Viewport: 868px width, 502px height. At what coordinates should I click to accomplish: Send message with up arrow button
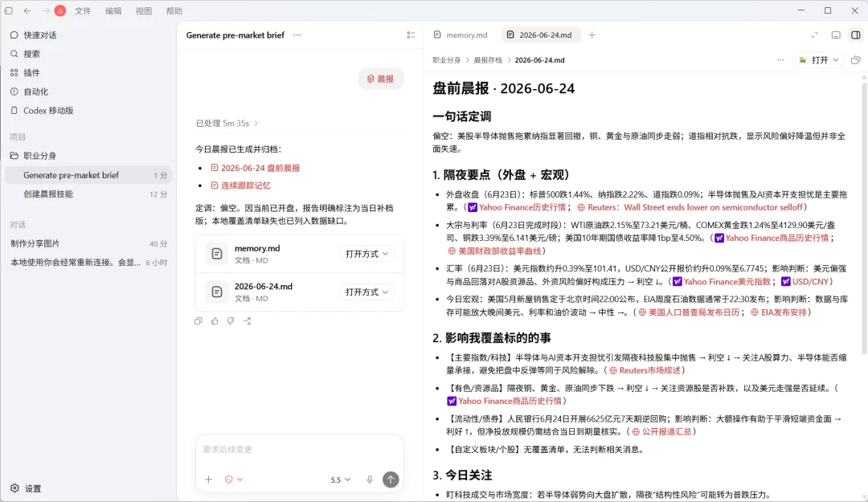click(391, 480)
